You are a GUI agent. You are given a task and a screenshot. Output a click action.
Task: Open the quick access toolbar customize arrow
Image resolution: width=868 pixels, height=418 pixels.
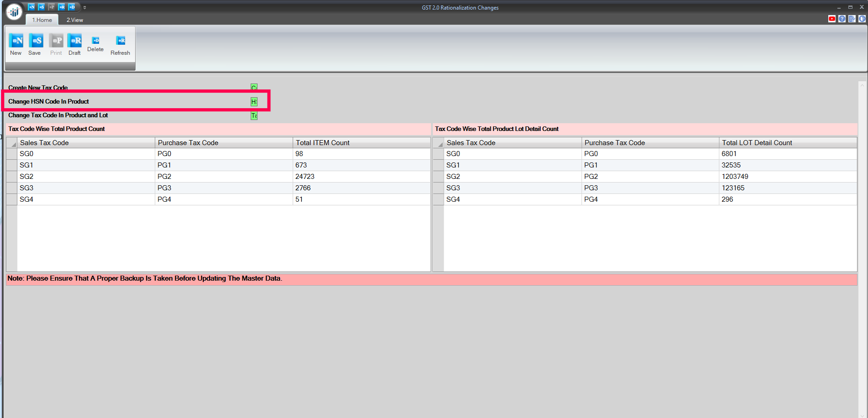click(84, 7)
